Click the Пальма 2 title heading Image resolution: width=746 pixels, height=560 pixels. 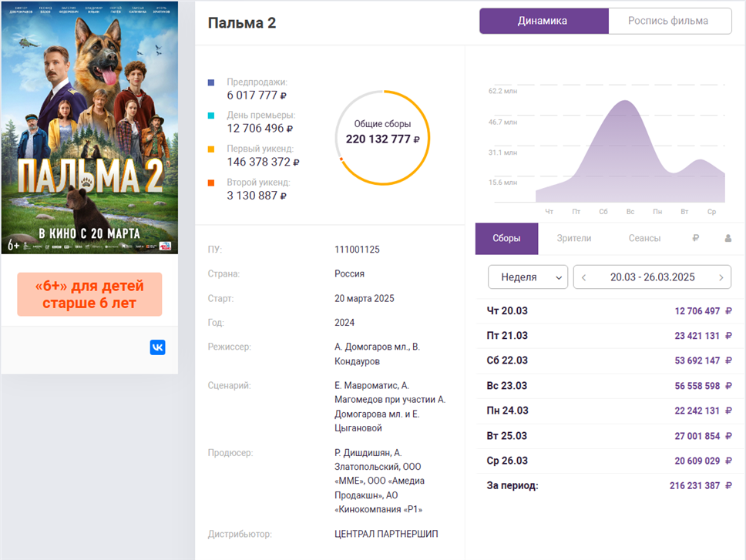242,23
